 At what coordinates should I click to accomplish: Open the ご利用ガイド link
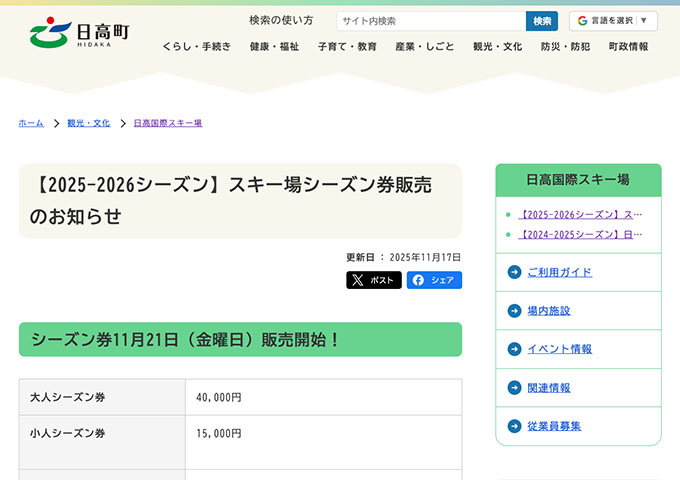[559, 272]
